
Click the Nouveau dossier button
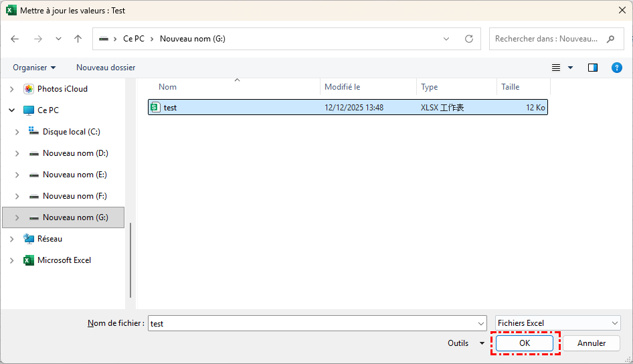(x=106, y=68)
